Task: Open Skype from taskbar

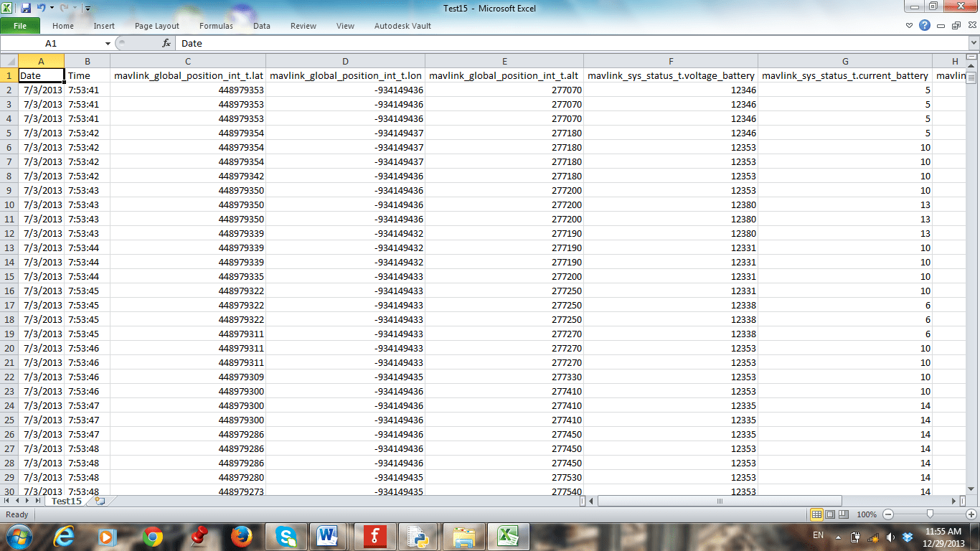Action: coord(286,536)
